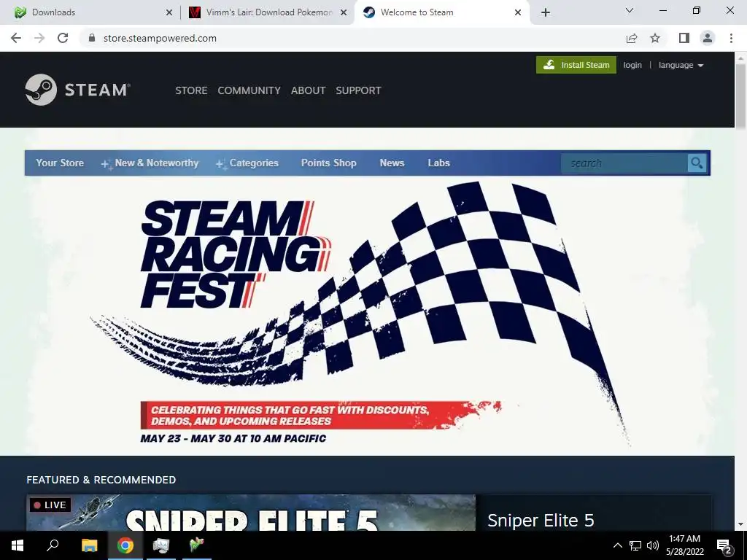The width and height of the screenshot is (747, 560).
Task: Reload the current page
Action: click(63, 38)
